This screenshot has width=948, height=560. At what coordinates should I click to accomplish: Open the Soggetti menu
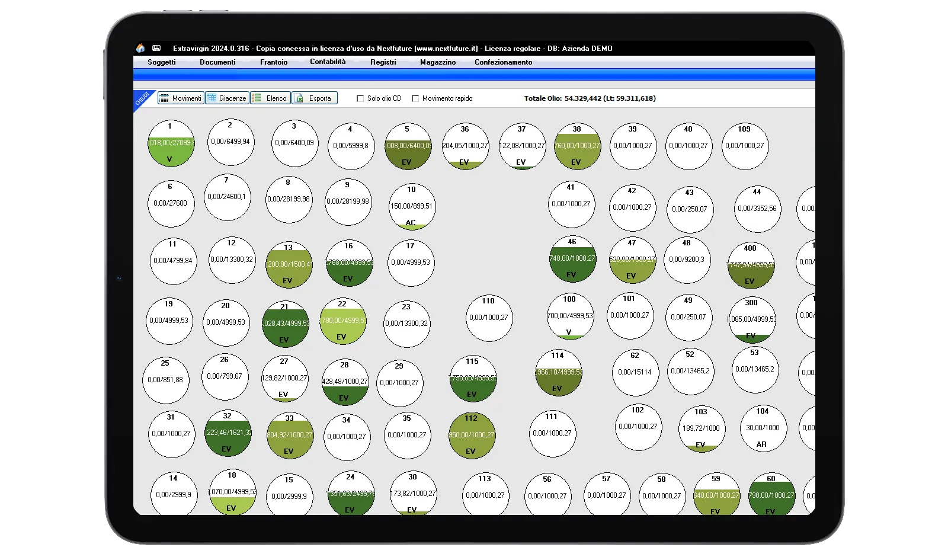pos(162,62)
